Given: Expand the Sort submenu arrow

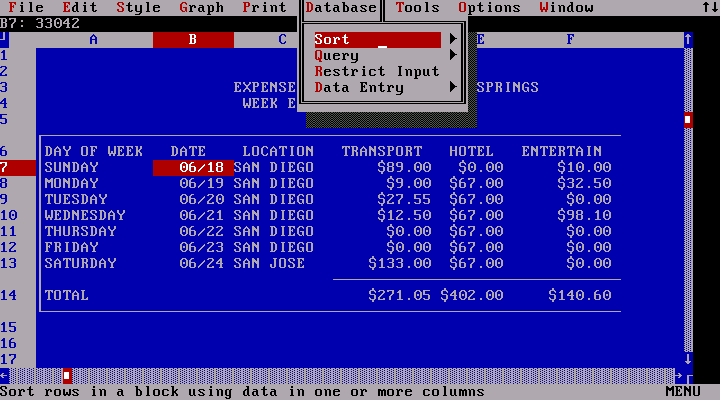Looking at the screenshot, I should 454,40.
